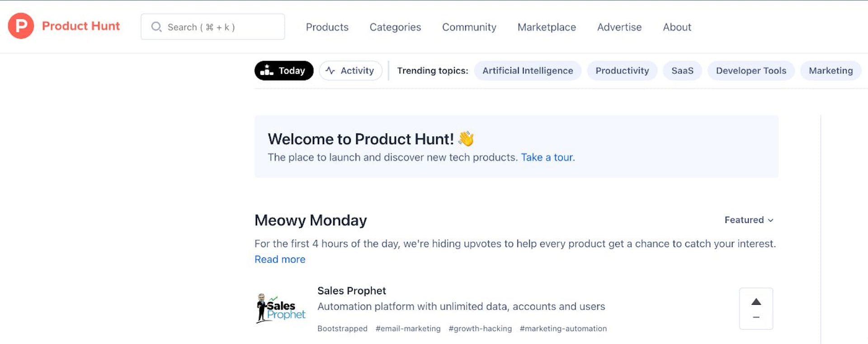The width and height of the screenshot is (868, 344).
Task: Click the #email-marketing hashtag on Sales Prophet
Action: 408,329
